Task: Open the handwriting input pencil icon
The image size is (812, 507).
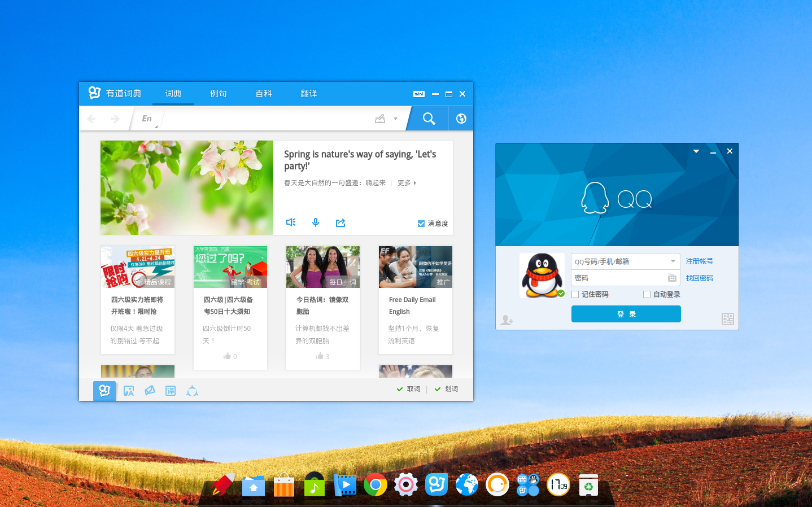Action: tap(380, 119)
